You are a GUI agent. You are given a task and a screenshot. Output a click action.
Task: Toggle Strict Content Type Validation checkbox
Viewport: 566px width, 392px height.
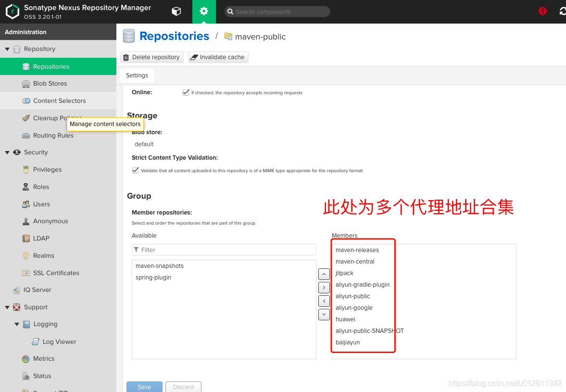135,170
